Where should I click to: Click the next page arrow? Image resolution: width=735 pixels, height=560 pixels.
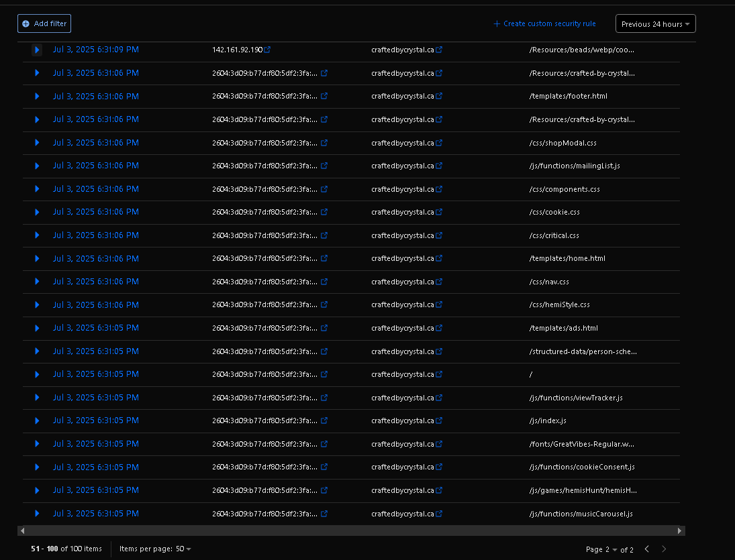664,549
